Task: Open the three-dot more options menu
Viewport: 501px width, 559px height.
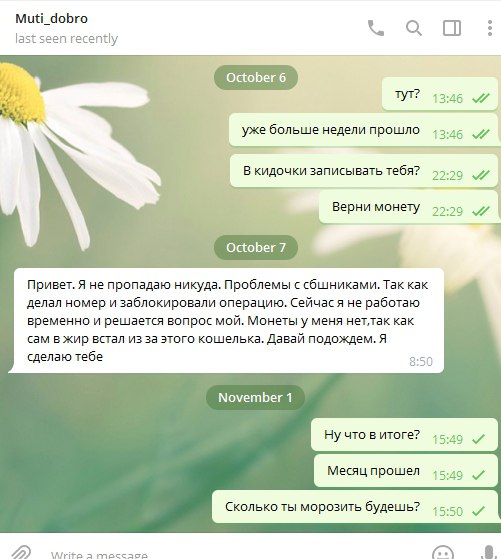Action: pyautogui.click(x=490, y=28)
